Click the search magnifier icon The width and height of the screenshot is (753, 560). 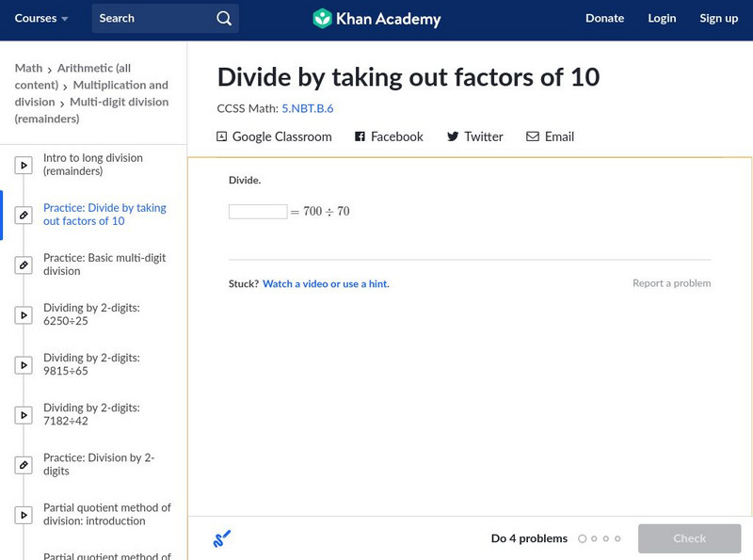223,19
